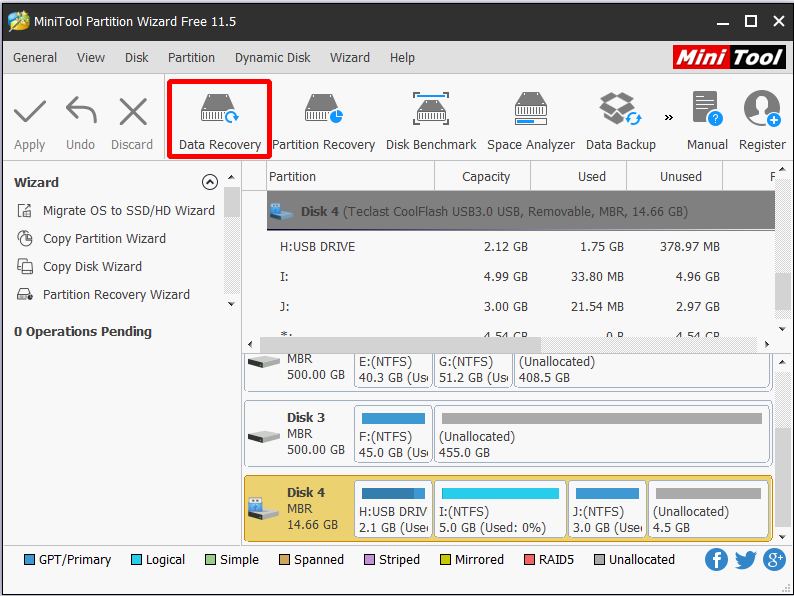
Task: Select the 4.5 GB unallocated block on Disk 4
Action: coord(708,508)
